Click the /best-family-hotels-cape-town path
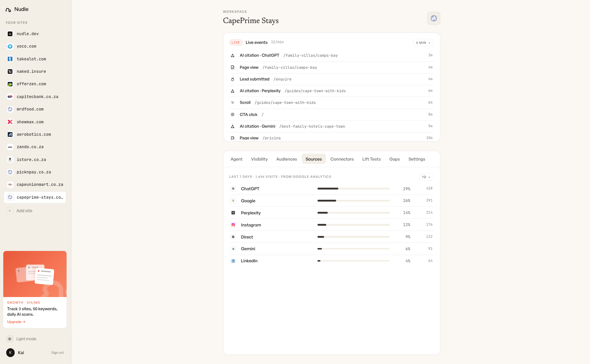The width and height of the screenshot is (590, 364). [312, 127]
